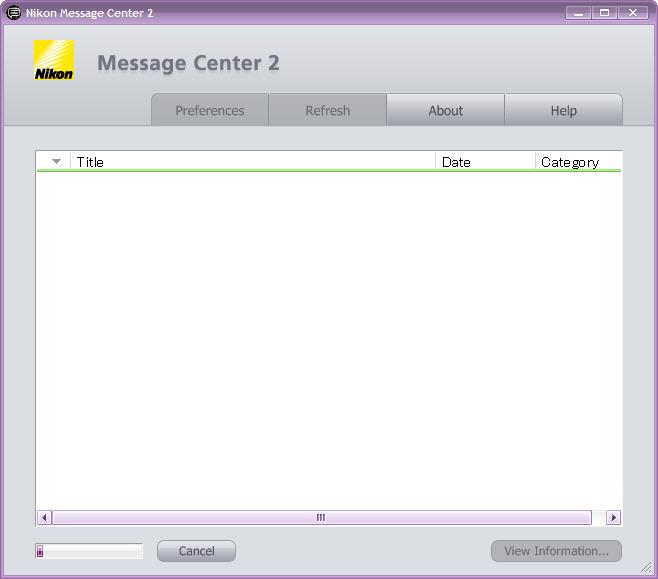Click the sort arrow column header
658x579 pixels.
(x=54, y=162)
